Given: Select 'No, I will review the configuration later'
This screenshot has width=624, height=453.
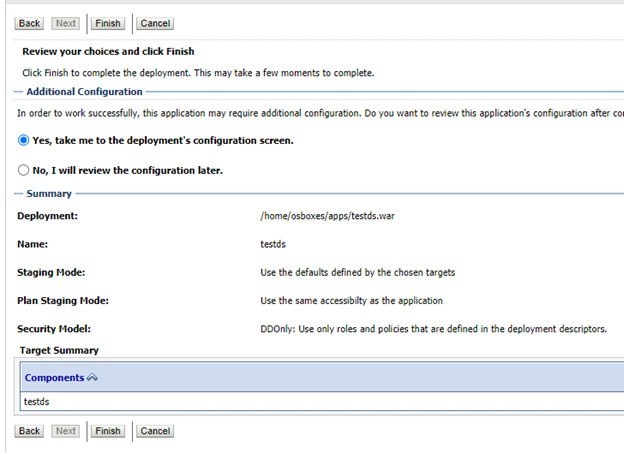Looking at the screenshot, I should 23,170.
